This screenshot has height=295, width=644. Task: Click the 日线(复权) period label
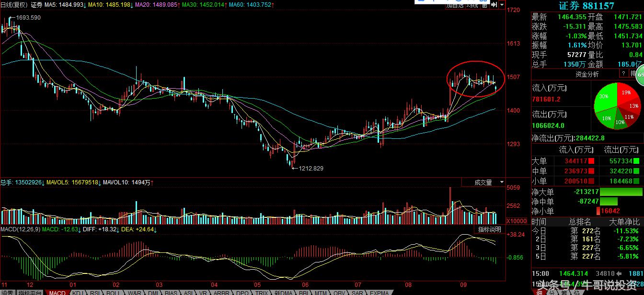tap(14, 5)
